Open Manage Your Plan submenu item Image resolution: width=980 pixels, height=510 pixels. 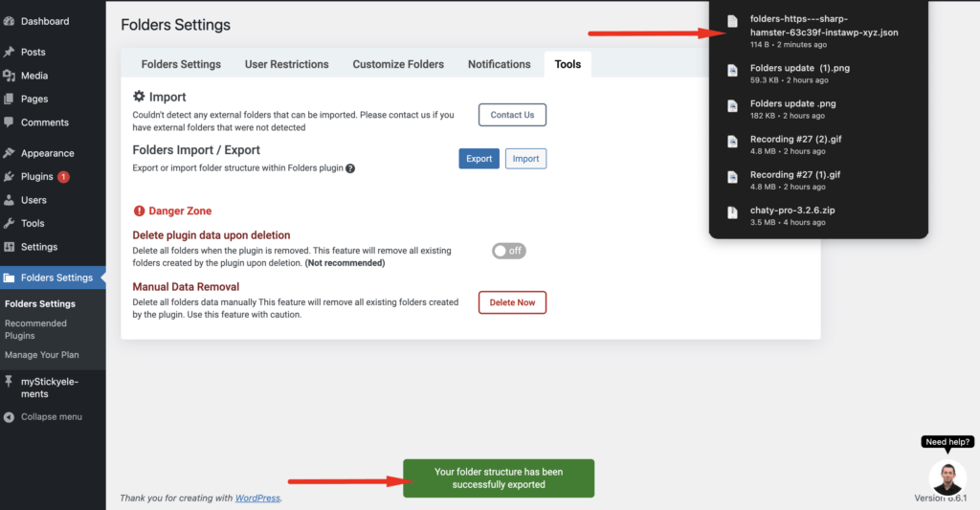[42, 355]
